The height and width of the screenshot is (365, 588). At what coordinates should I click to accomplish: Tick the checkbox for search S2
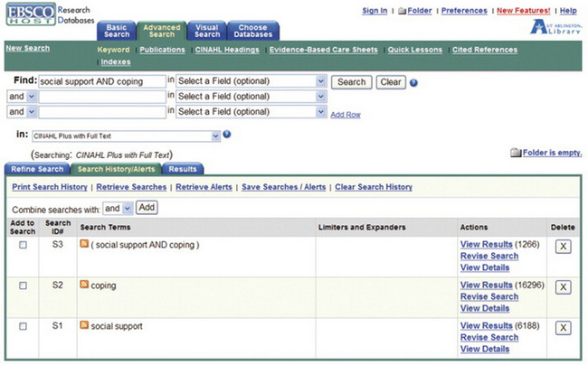pos(23,285)
